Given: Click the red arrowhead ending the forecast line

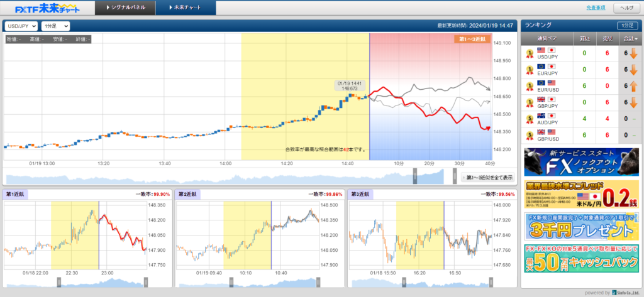Looking at the screenshot, I should point(488,128).
